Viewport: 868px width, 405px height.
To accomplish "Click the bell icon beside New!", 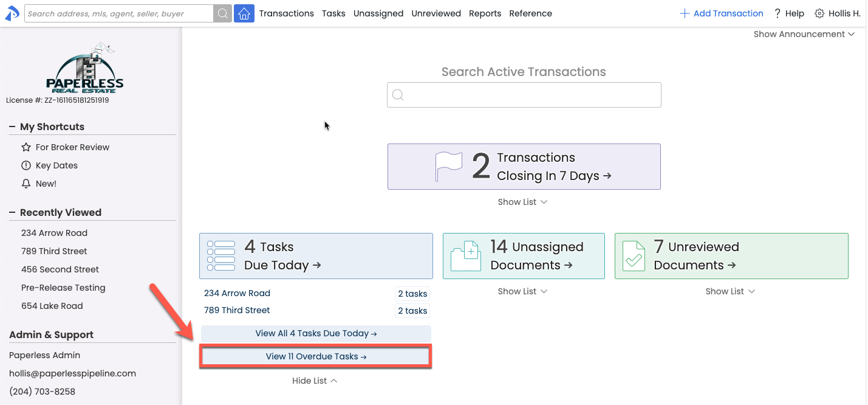I will tap(26, 184).
